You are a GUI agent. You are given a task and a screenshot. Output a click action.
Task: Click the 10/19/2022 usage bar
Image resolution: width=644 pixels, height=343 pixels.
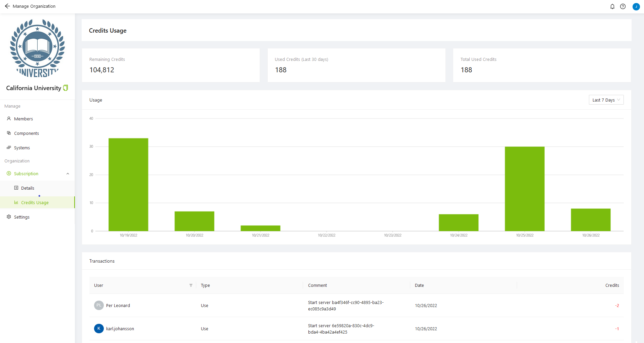tap(128, 184)
